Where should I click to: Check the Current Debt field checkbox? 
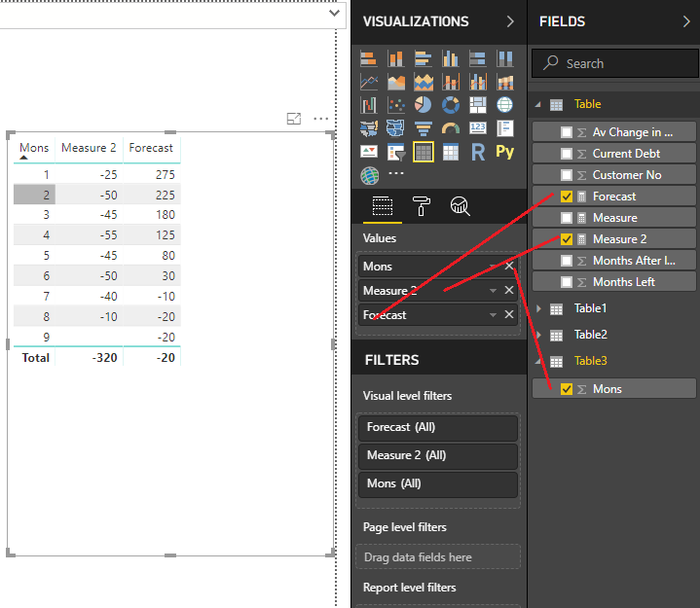click(567, 154)
